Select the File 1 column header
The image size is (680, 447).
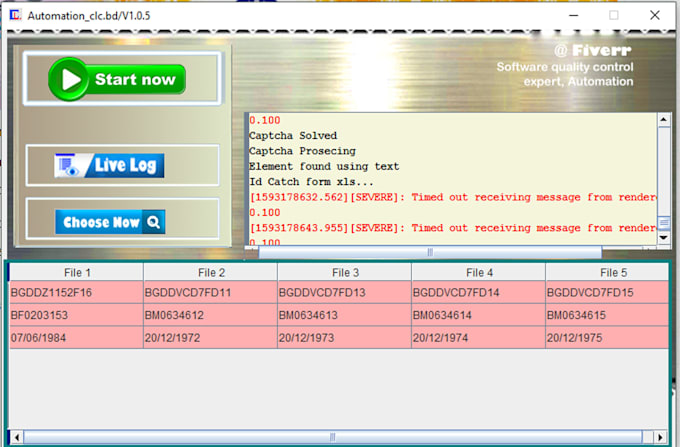tap(77, 272)
